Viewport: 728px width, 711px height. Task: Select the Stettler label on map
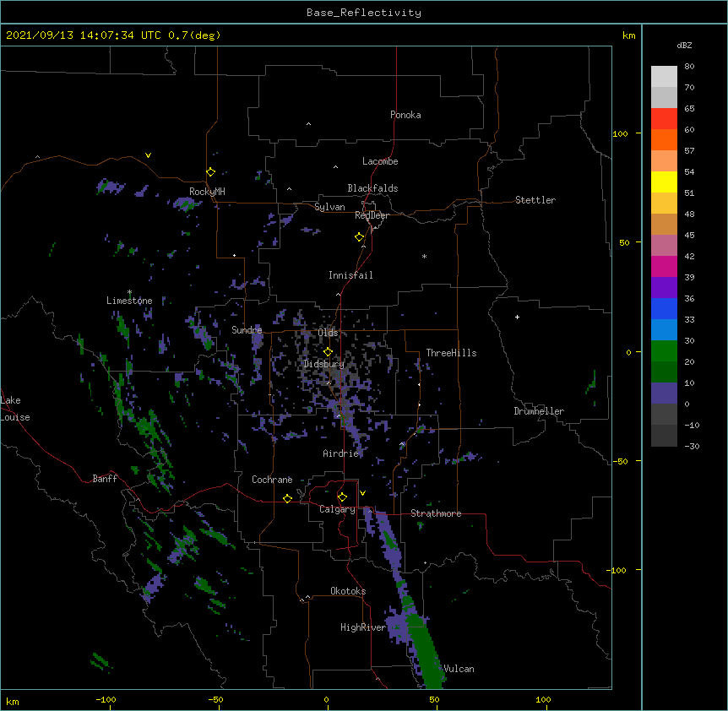click(x=535, y=200)
